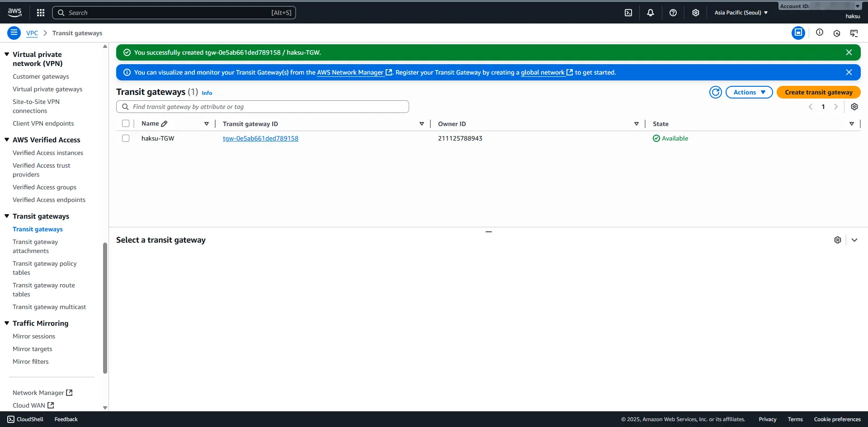Edit the Name column pencil icon
This screenshot has width=868, height=427.
(x=164, y=124)
